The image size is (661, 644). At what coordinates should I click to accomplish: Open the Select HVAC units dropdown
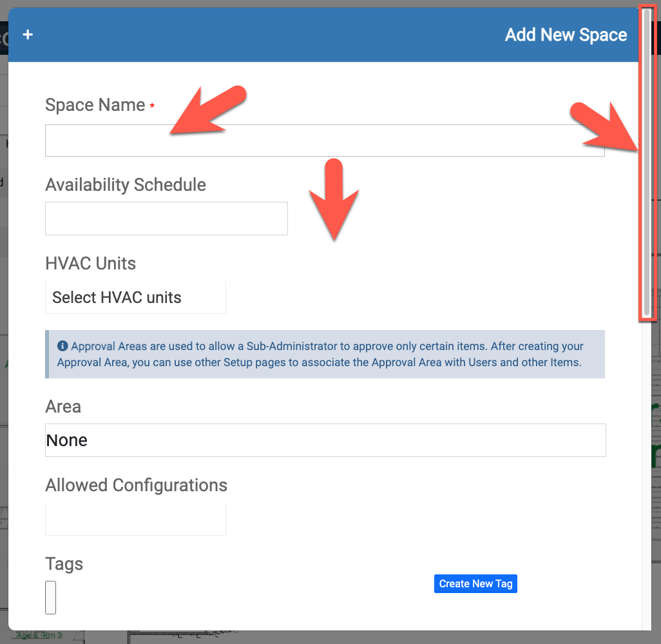click(135, 298)
